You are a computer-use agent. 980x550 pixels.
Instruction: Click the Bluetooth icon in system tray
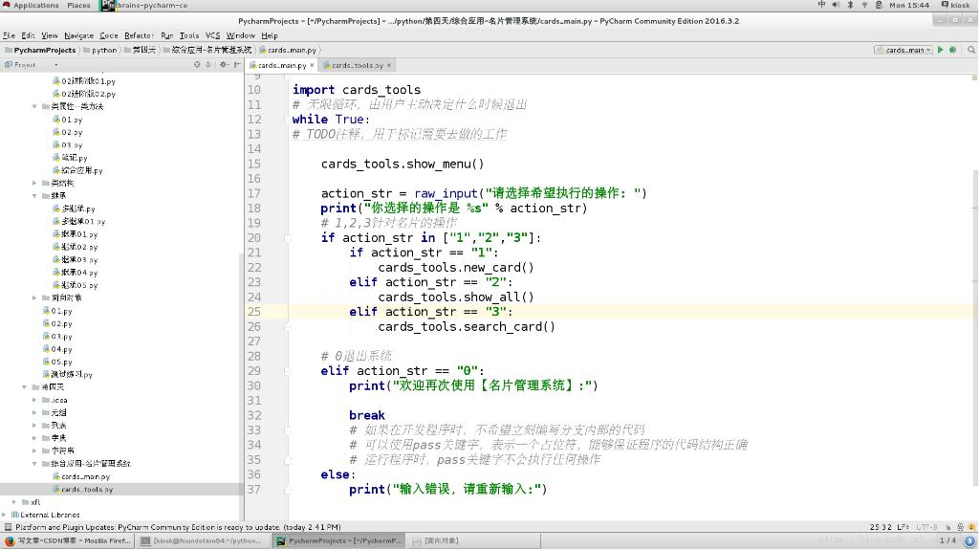pyautogui.click(x=850, y=5)
